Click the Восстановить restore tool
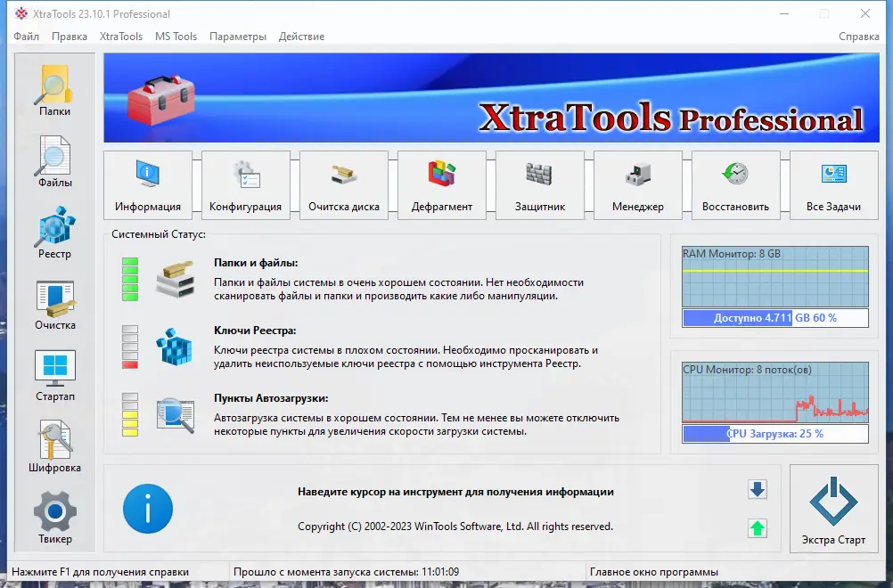 pos(735,185)
